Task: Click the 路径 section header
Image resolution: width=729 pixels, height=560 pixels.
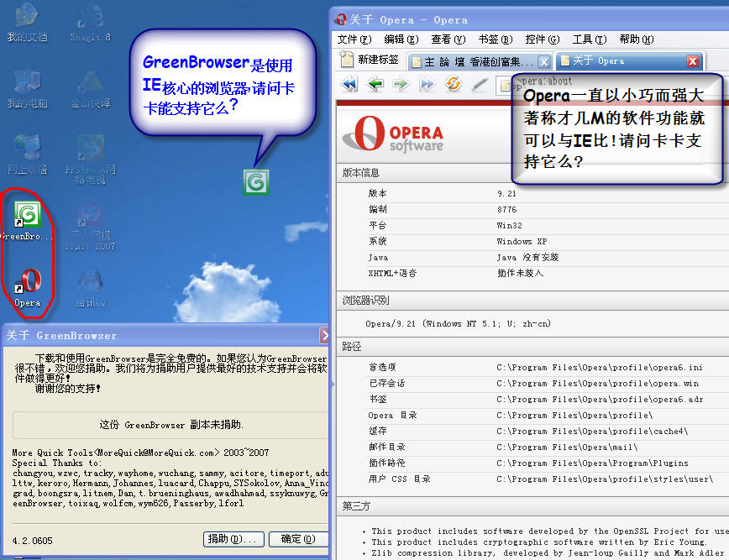Action: click(351, 347)
